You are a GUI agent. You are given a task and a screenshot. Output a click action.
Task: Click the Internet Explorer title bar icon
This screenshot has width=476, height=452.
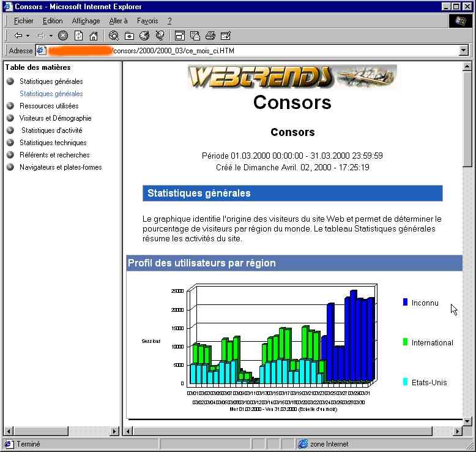8,6
